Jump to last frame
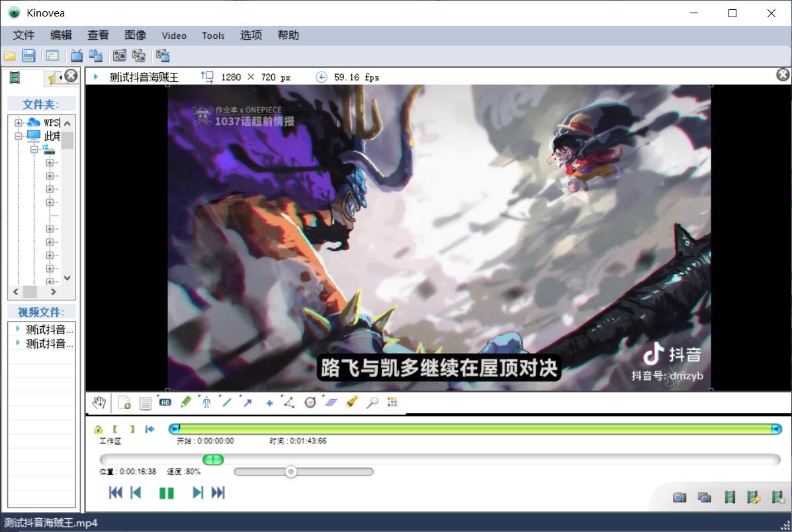 [x=218, y=492]
